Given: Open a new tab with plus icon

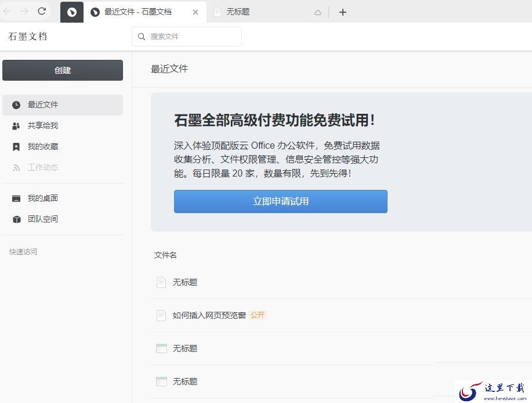Looking at the screenshot, I should click(343, 12).
